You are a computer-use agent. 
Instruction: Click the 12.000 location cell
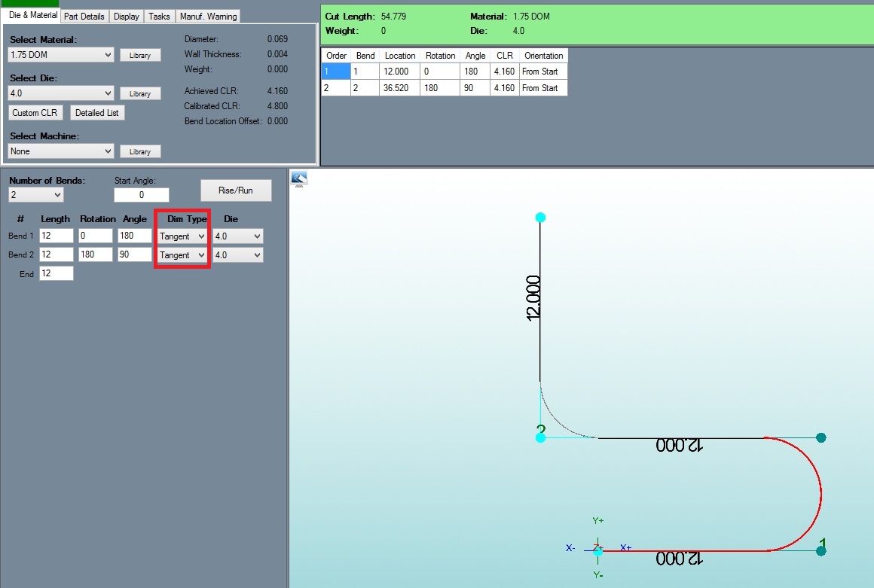tap(399, 72)
